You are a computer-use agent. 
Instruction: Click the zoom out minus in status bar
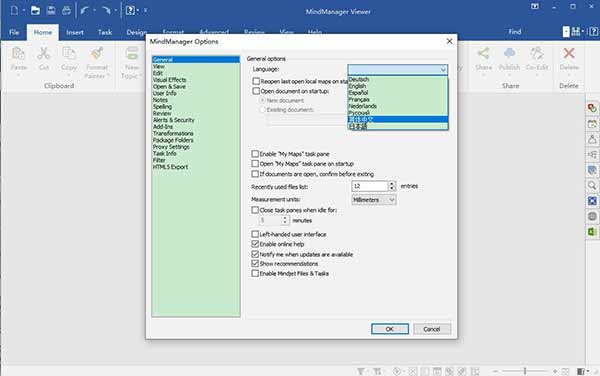(496, 371)
